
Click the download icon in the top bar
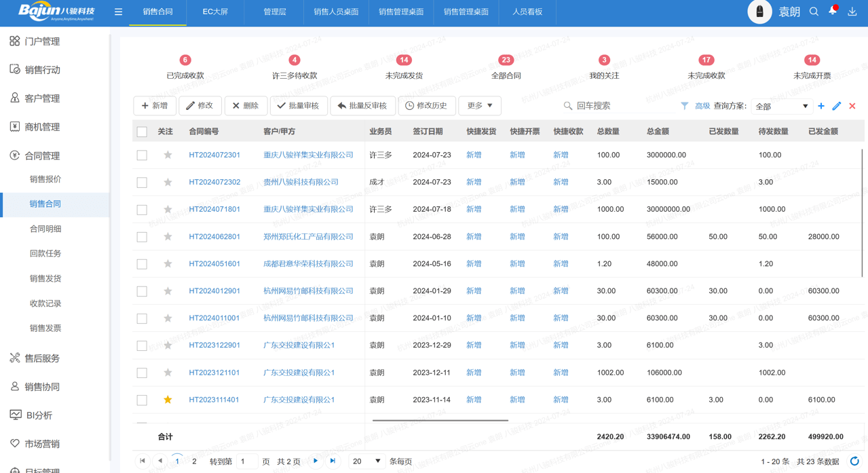pos(852,12)
